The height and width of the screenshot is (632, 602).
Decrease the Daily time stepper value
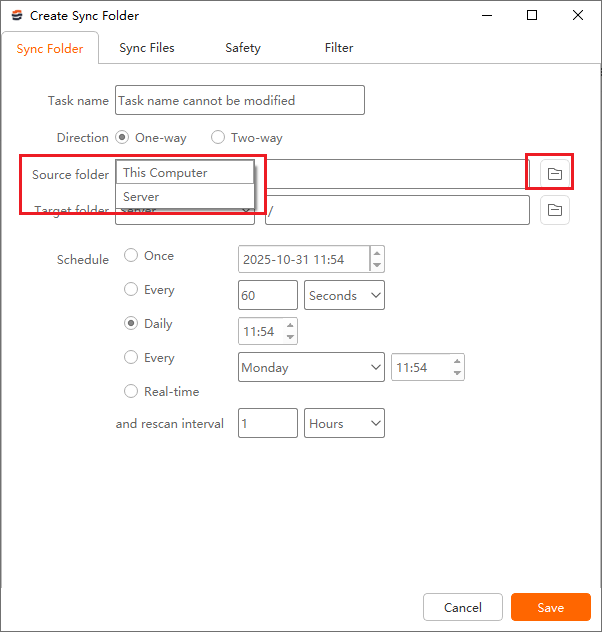point(290,337)
